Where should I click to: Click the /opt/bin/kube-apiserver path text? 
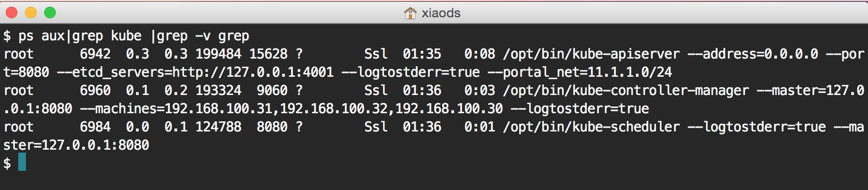tap(591, 54)
